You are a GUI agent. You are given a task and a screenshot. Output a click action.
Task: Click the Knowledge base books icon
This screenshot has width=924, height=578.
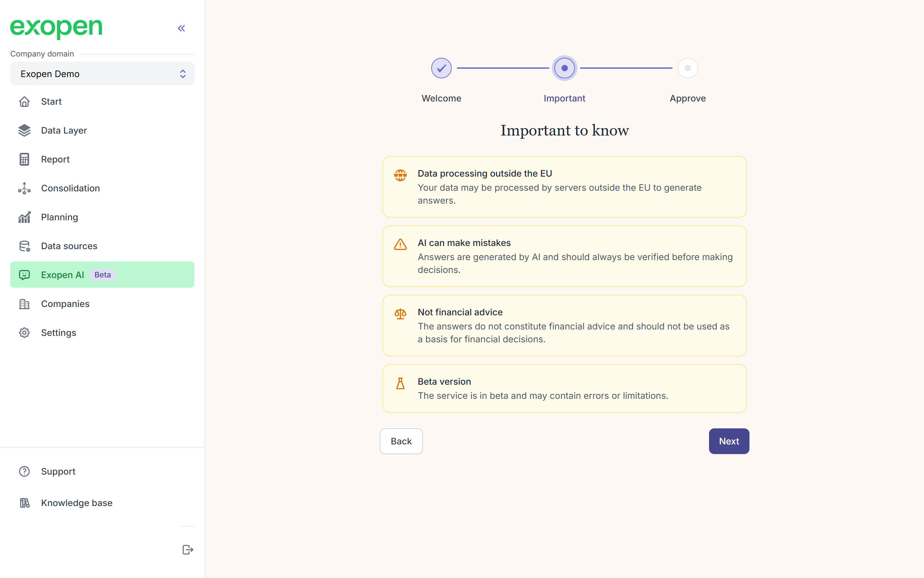(24, 503)
